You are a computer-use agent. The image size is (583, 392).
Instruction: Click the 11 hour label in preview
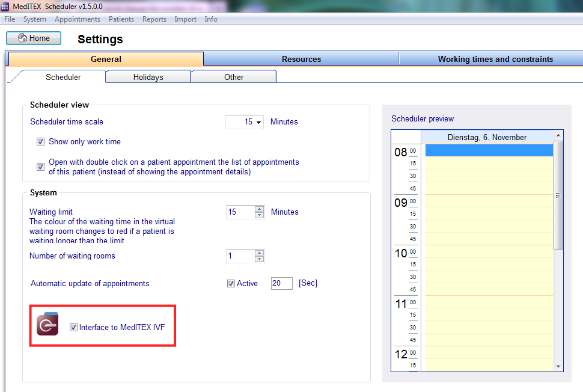[x=400, y=304]
